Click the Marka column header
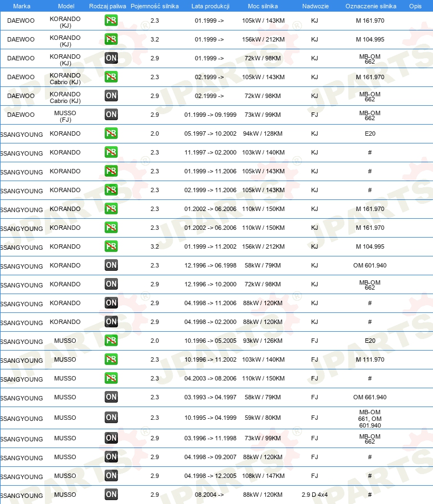Screen dimensions: 433x504 (x=22, y=6)
